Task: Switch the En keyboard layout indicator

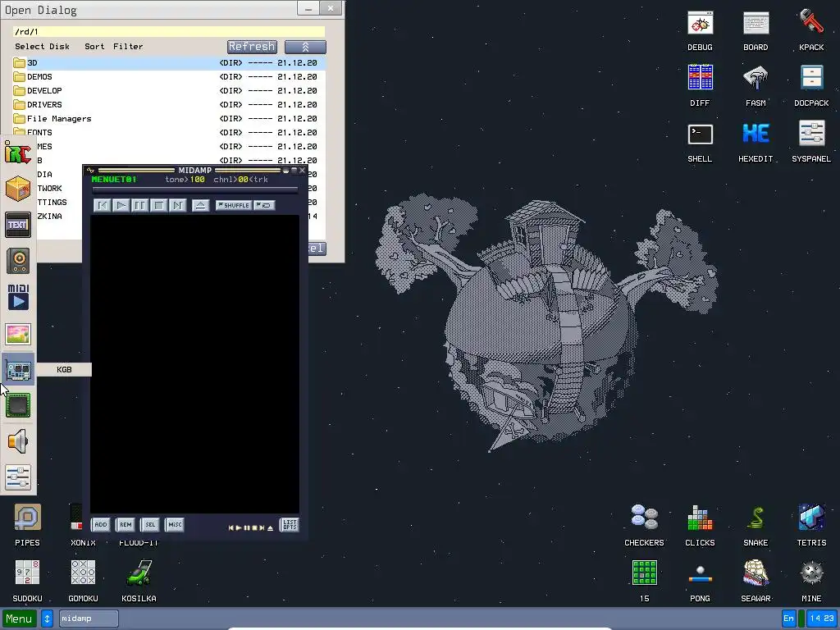Action: pos(788,619)
